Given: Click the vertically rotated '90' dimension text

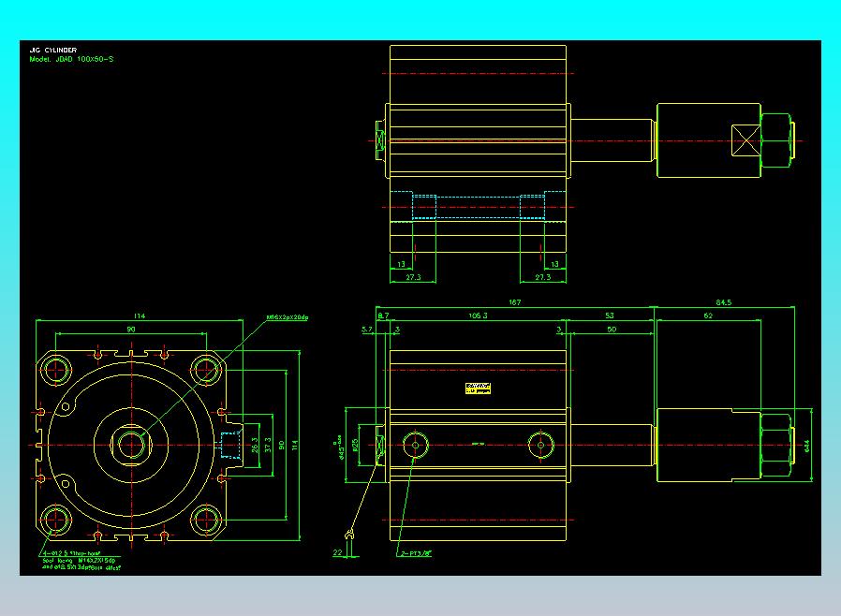Looking at the screenshot, I should (281, 445).
